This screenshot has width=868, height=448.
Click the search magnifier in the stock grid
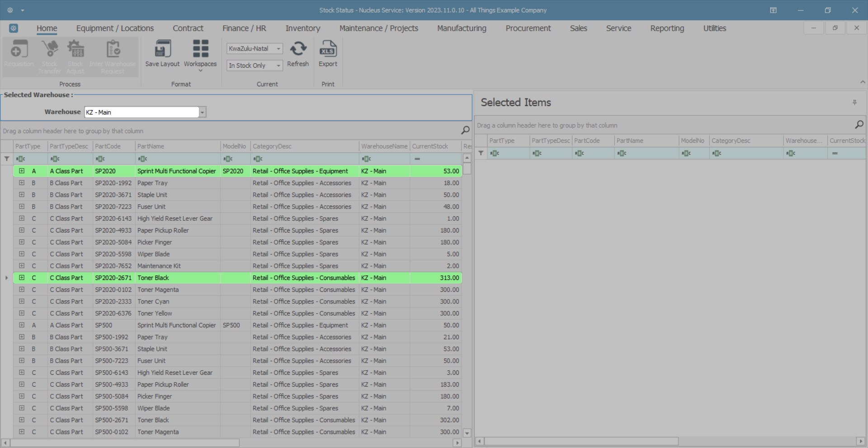[465, 131]
